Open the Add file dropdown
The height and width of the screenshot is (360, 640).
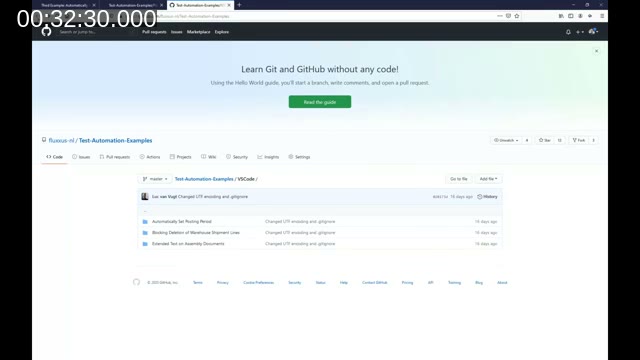[x=488, y=179]
